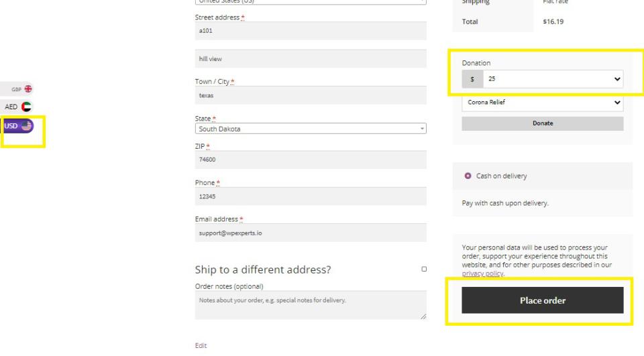Focus the hill view address line field
Image resolution: width=644 pixels, height=356 pixels.
(310, 59)
